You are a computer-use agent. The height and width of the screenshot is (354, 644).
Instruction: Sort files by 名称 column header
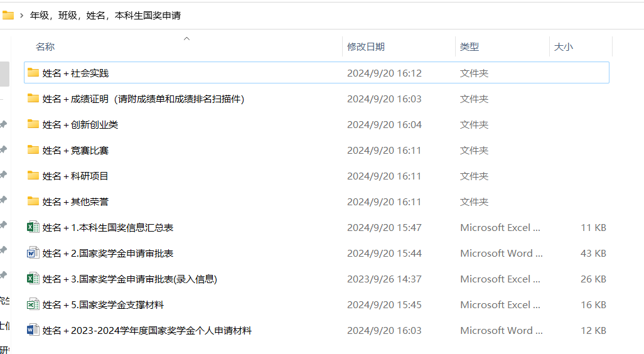(x=45, y=47)
